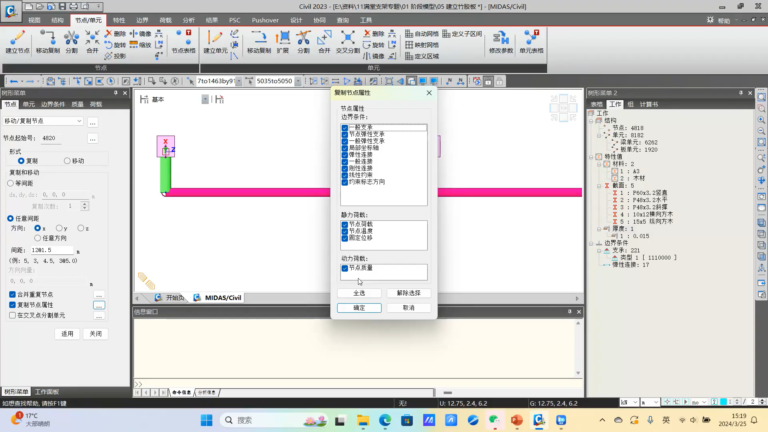Click 解除选择 button in dialog
768x432 pixels.
[x=408, y=293]
